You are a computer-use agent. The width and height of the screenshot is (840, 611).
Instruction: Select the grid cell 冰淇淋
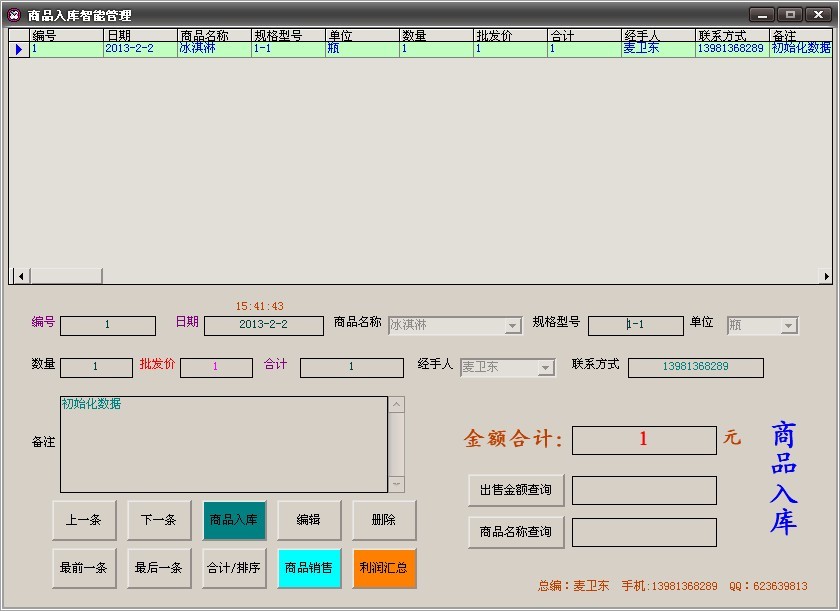click(214, 49)
